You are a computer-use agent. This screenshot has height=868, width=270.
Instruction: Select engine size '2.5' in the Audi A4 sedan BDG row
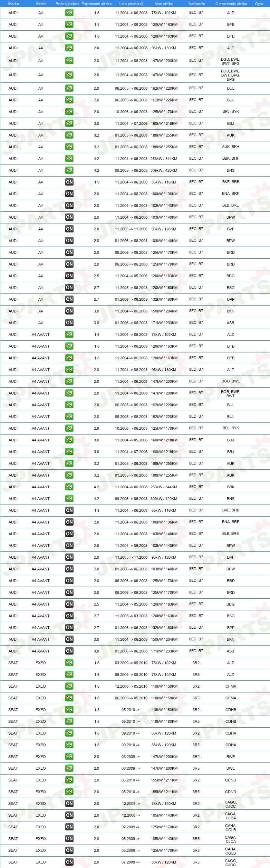pos(96,276)
